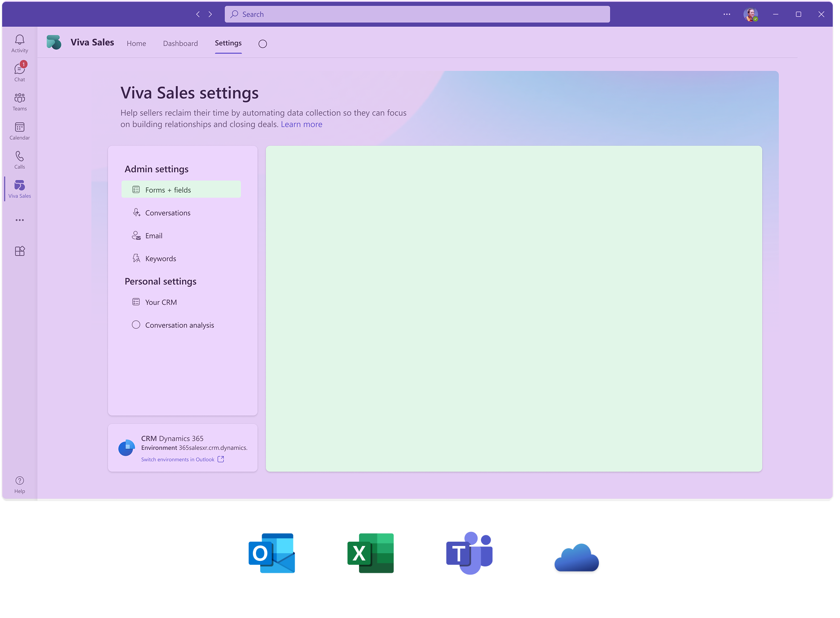This screenshot has width=840, height=618.
Task: Open Chat with one unread notification
Action: [x=20, y=72]
